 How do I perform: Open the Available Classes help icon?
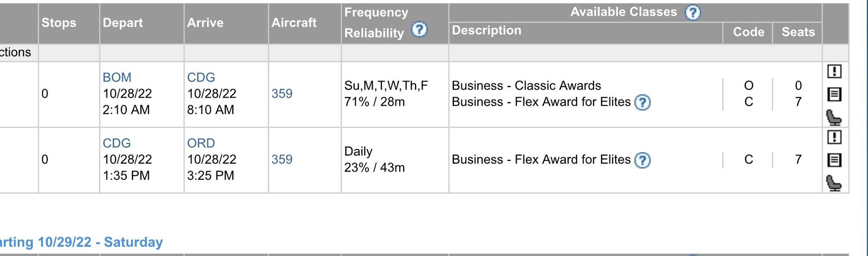point(693,12)
